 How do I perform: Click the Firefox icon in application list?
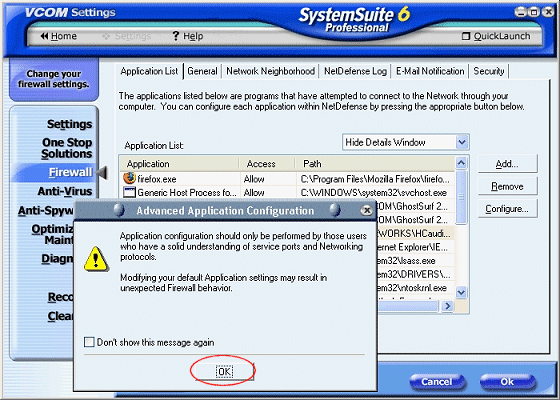click(x=129, y=178)
